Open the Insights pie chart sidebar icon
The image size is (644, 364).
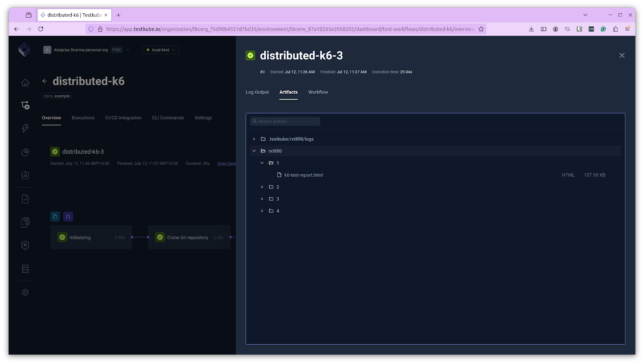(25, 152)
